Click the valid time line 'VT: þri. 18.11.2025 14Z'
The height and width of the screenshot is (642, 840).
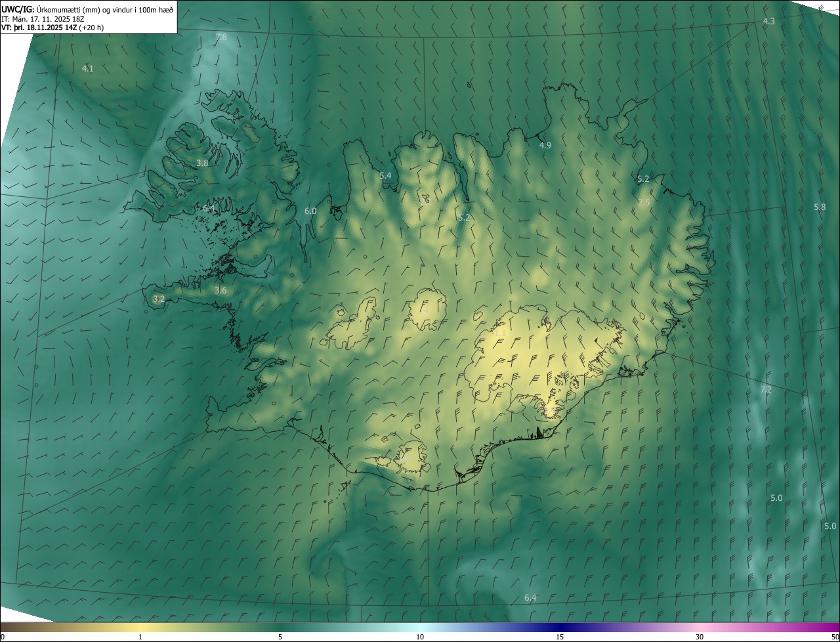(52, 28)
